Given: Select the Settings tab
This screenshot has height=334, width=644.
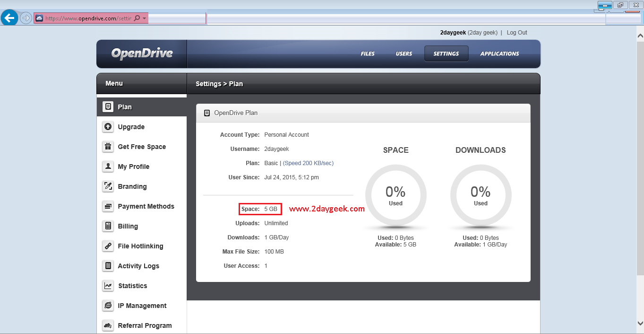Looking at the screenshot, I should pos(446,53).
